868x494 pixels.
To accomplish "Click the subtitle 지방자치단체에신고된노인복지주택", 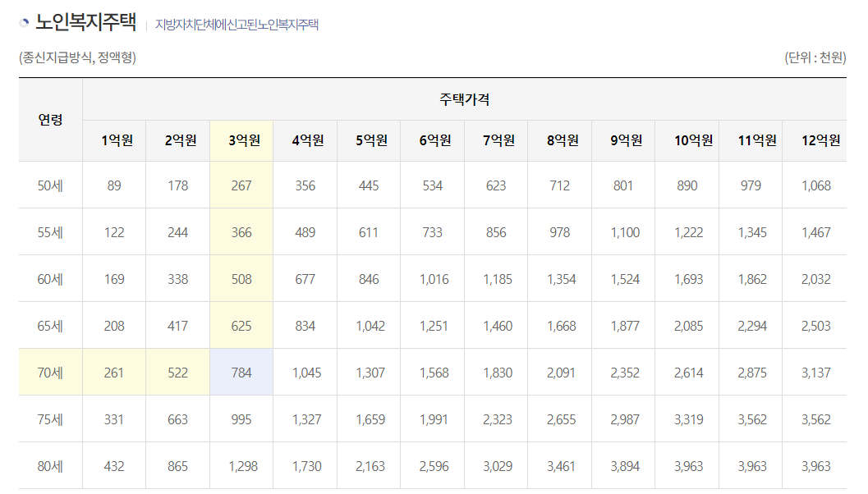I will click(x=237, y=25).
